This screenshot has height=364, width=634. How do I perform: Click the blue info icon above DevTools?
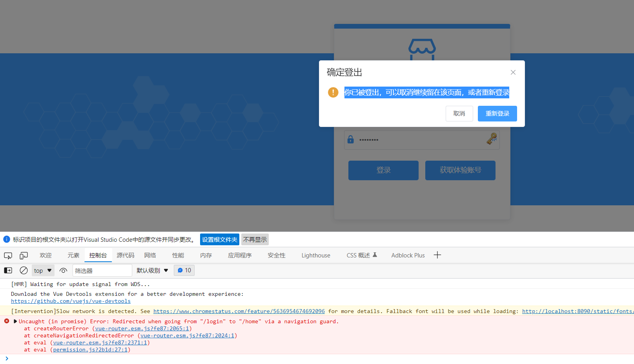(x=6, y=239)
